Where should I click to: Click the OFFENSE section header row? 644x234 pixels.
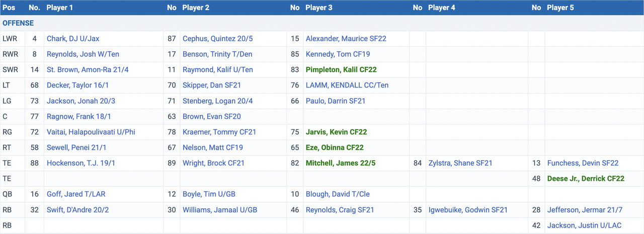click(x=18, y=23)
